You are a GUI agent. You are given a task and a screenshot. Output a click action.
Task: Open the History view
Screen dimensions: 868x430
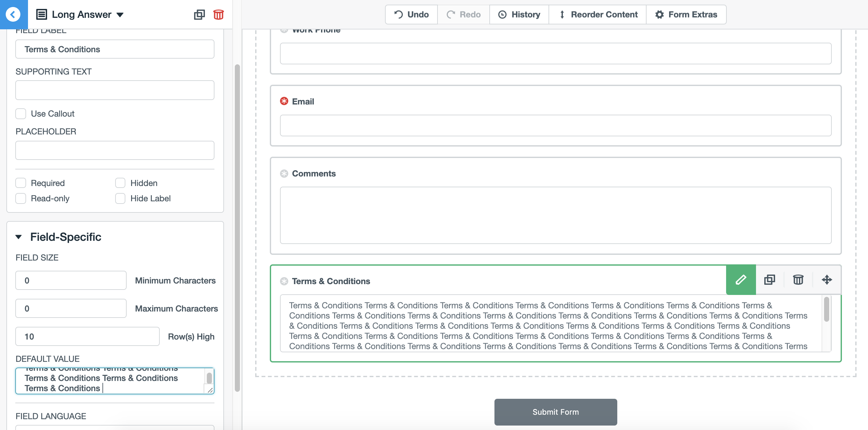coord(519,15)
